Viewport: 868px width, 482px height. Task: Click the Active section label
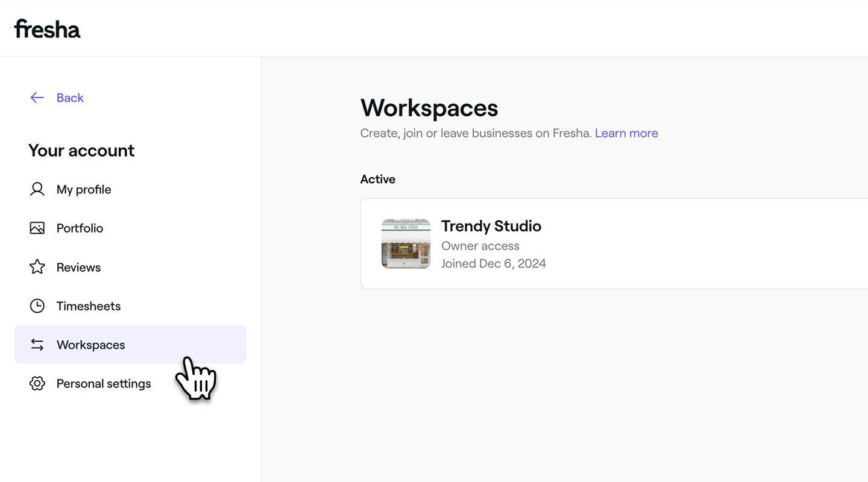[378, 179]
